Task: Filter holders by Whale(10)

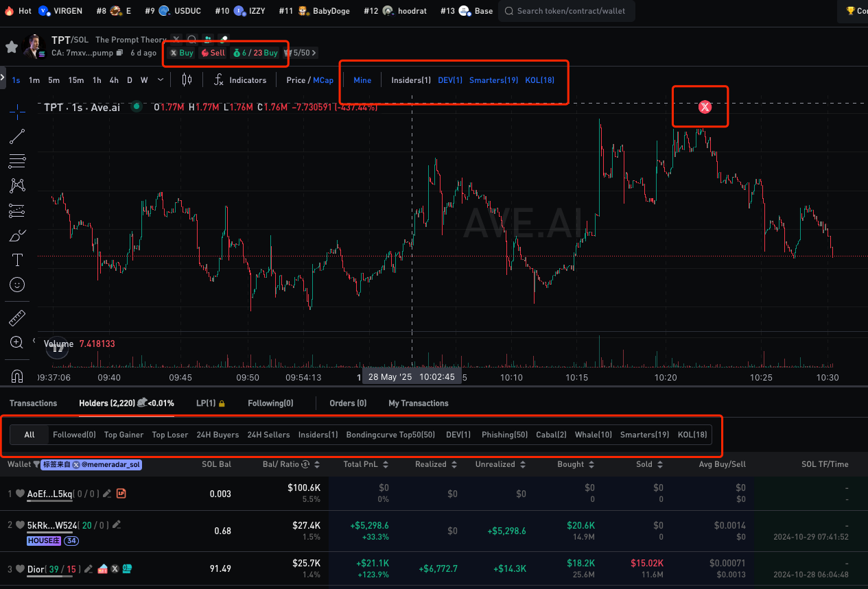Action: coord(594,435)
